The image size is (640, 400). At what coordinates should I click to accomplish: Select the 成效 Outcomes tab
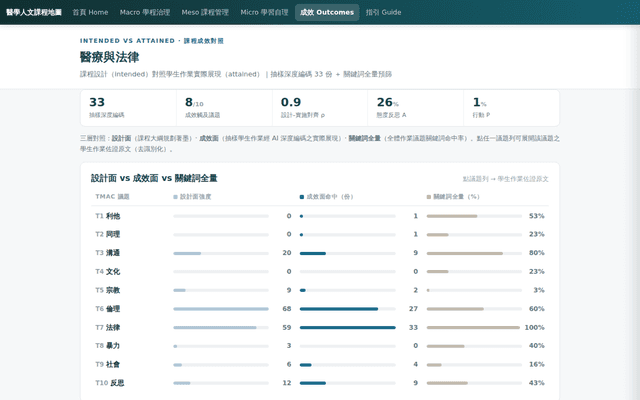(327, 12)
